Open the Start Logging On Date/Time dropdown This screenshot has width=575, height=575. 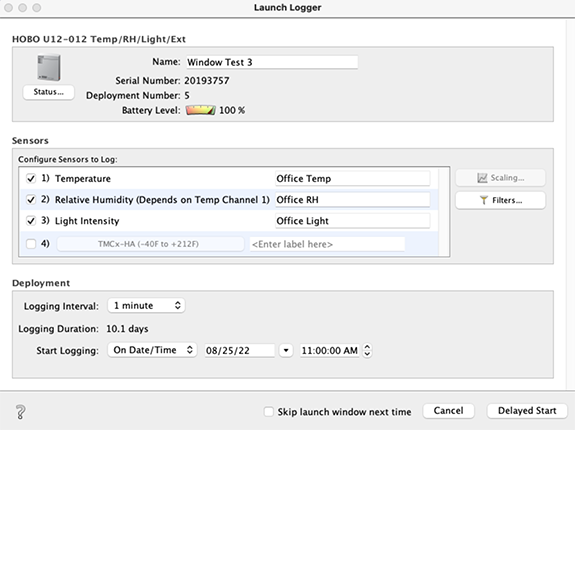coord(152,350)
